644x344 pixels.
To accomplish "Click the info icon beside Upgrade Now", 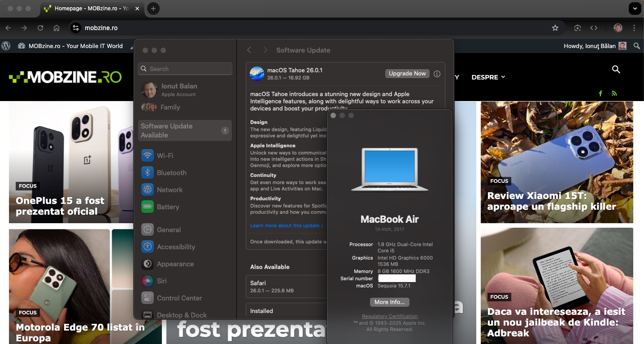I will (437, 74).
